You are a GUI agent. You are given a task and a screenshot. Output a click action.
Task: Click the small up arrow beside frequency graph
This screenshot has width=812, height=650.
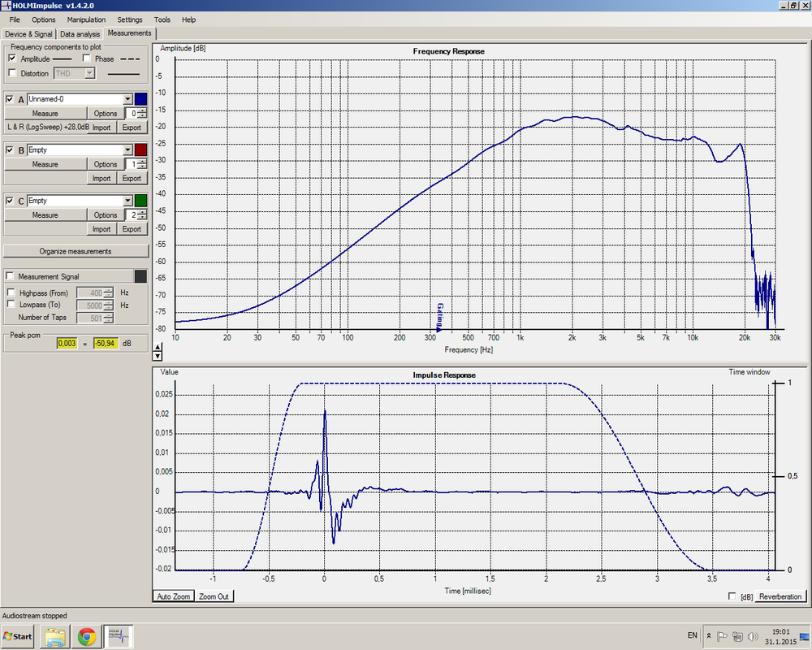(158, 347)
